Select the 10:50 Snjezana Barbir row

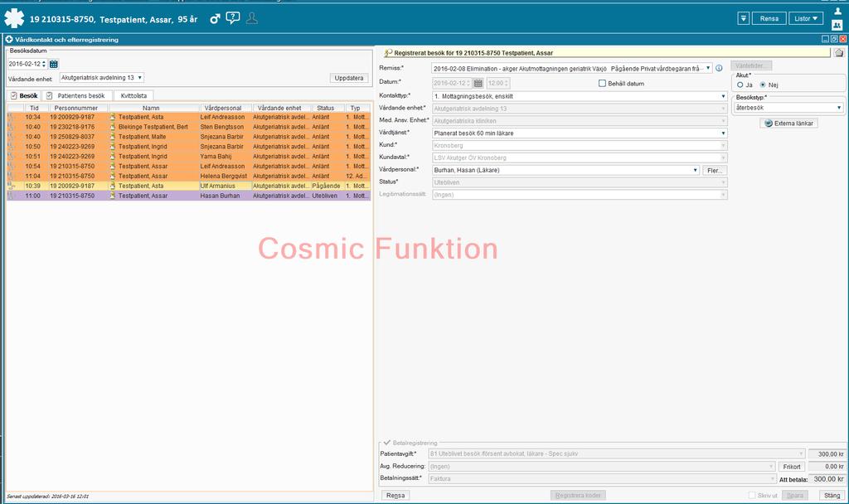(x=189, y=146)
